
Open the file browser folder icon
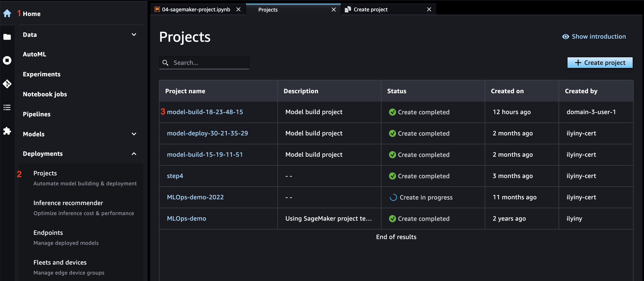(7, 37)
